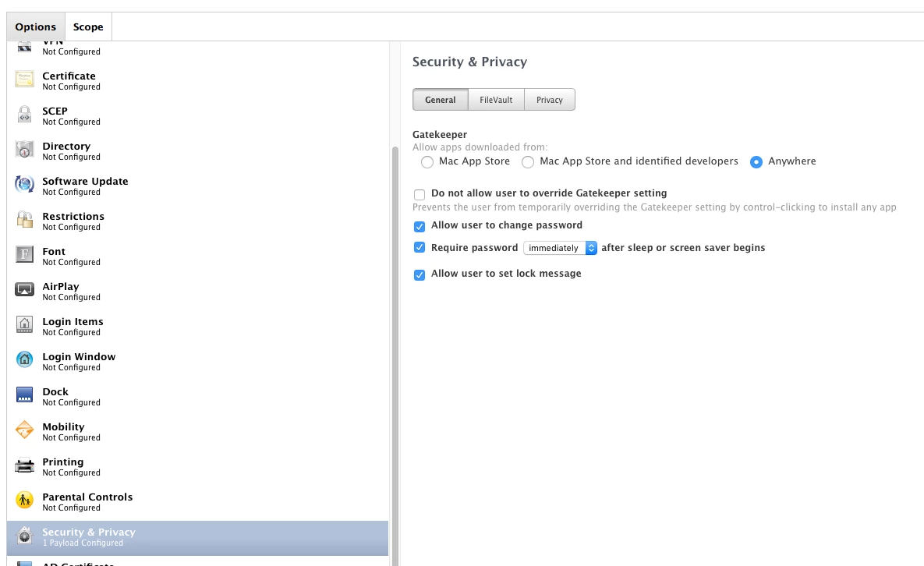Open the FileVault tab
Image resolution: width=924 pixels, height=566 pixels.
(496, 100)
